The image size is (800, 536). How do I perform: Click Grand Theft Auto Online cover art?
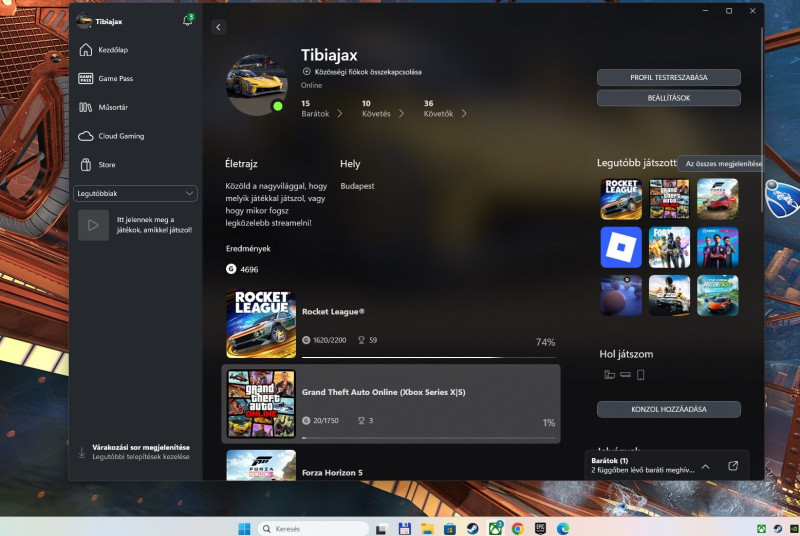(261, 404)
